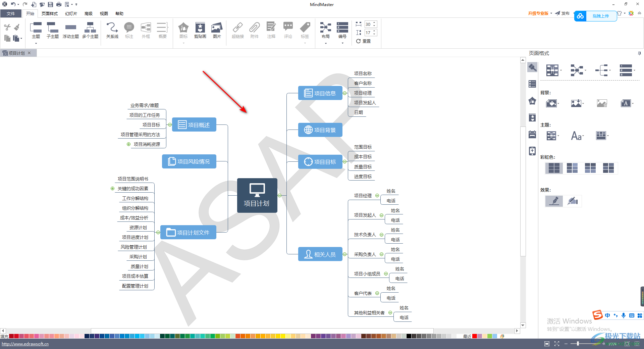Click the 外框 boundary icon
The image size is (644, 349).
coord(146,27)
